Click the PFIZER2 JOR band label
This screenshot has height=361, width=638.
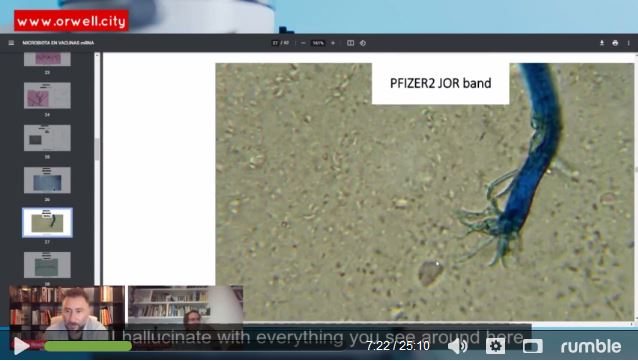click(x=441, y=83)
